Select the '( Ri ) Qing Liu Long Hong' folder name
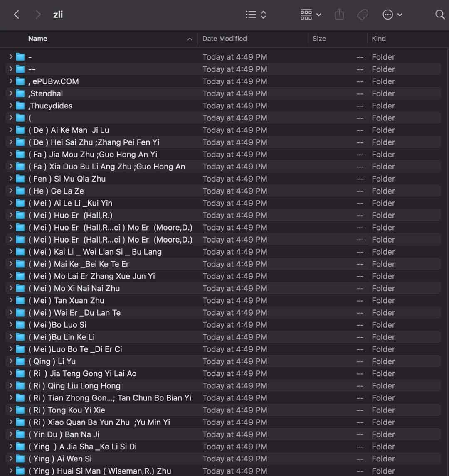This screenshot has height=476, width=449. click(x=74, y=385)
